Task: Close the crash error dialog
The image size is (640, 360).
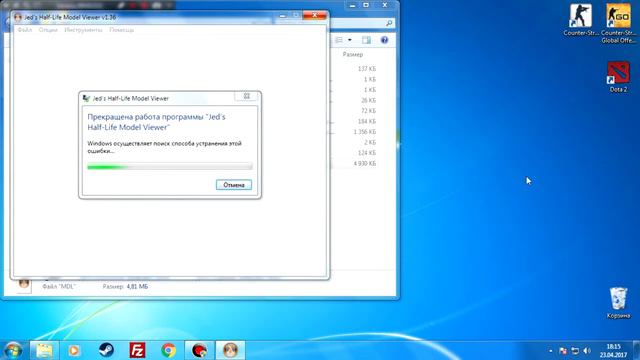Action: [247, 96]
